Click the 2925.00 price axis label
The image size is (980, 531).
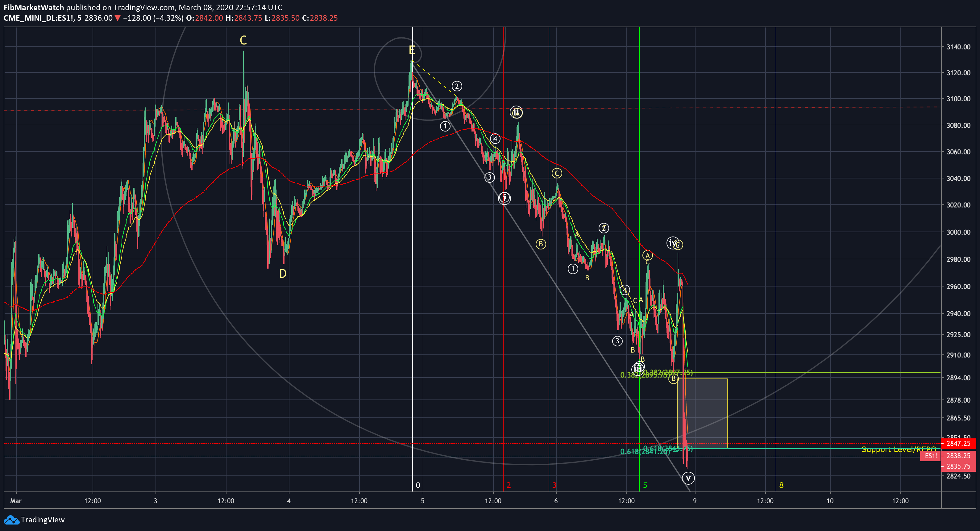click(958, 335)
